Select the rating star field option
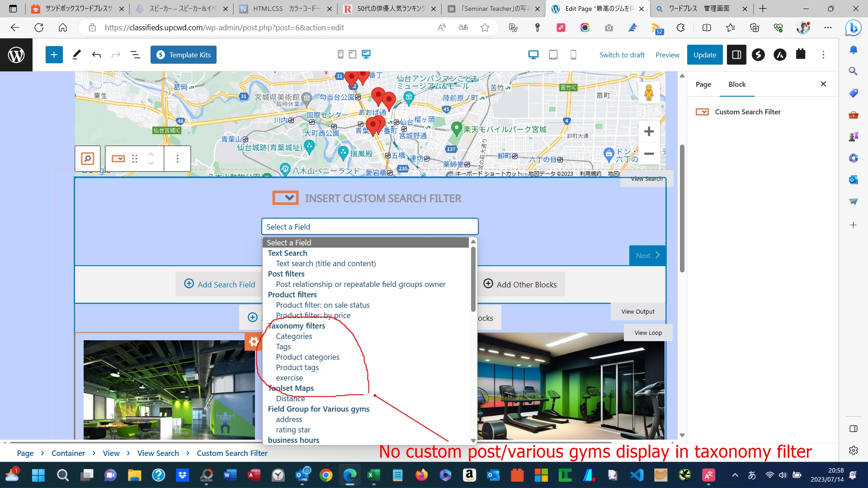 pyautogui.click(x=293, y=430)
